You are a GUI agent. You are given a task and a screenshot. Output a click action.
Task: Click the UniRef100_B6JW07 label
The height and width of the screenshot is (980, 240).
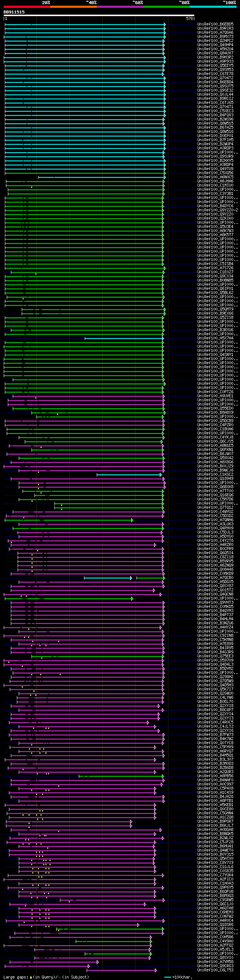click(x=215, y=454)
